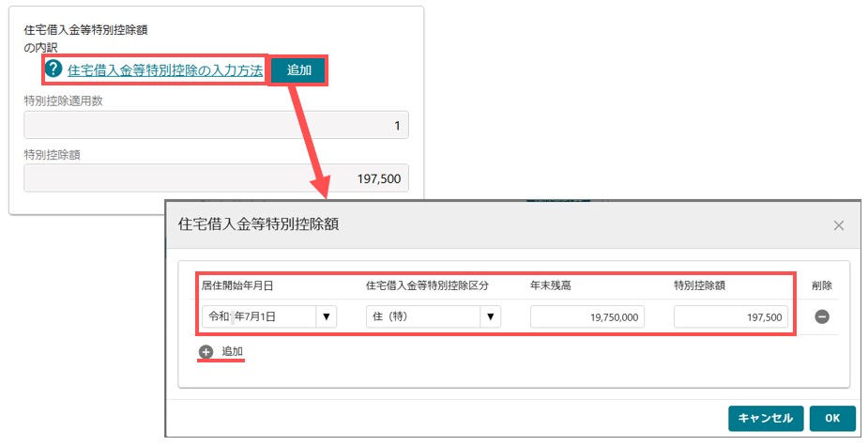Open the 住（特） 控除区分 dropdown

tap(434, 317)
